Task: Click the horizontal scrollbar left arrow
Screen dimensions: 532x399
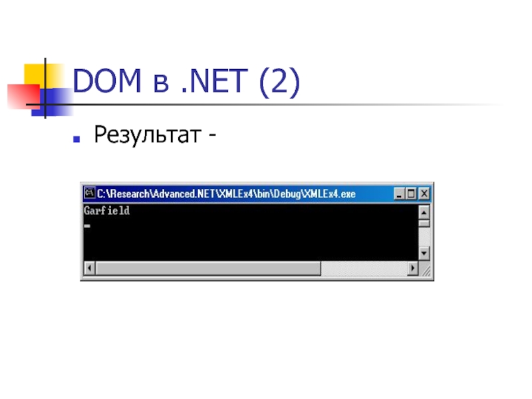Action: pyautogui.click(x=89, y=268)
